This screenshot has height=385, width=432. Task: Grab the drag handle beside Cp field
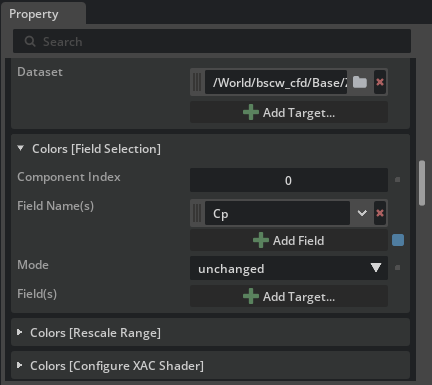[x=197, y=213]
